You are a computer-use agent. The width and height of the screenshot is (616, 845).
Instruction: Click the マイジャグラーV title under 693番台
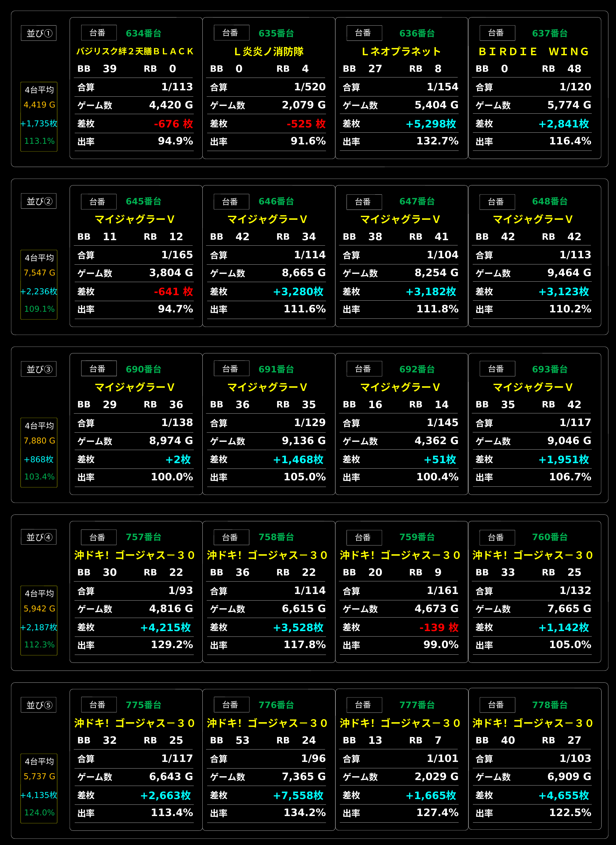coord(533,387)
